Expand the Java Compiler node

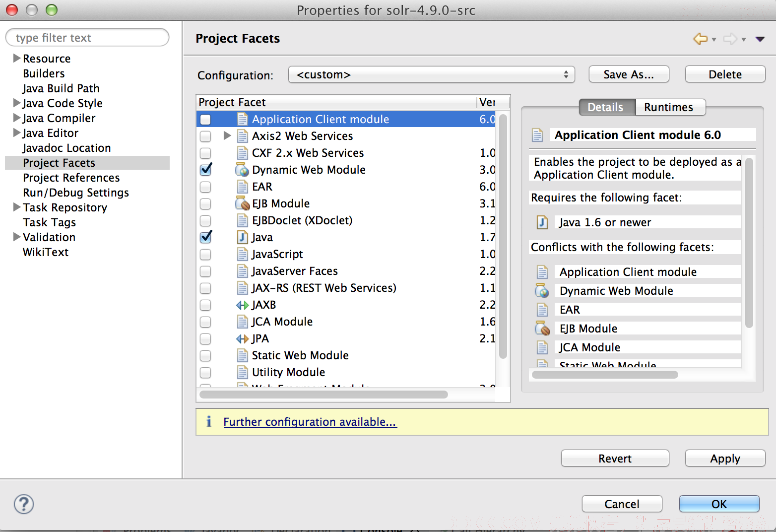[17, 118]
